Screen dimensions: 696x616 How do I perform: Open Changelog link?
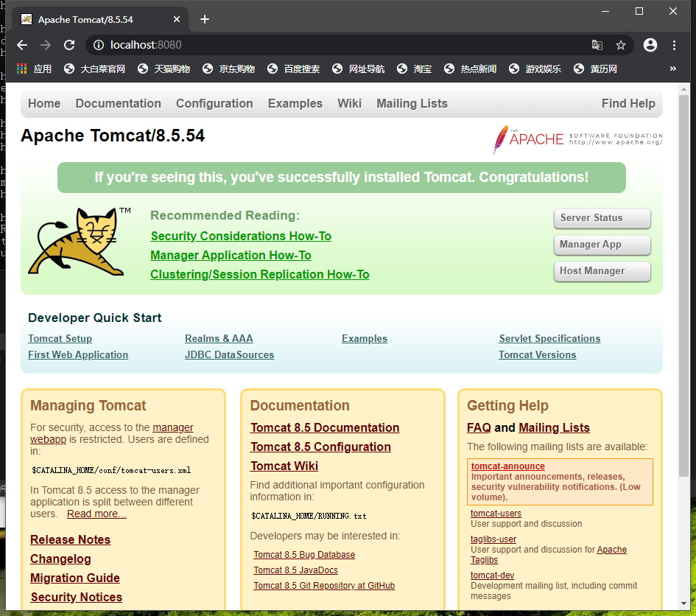click(x=60, y=559)
